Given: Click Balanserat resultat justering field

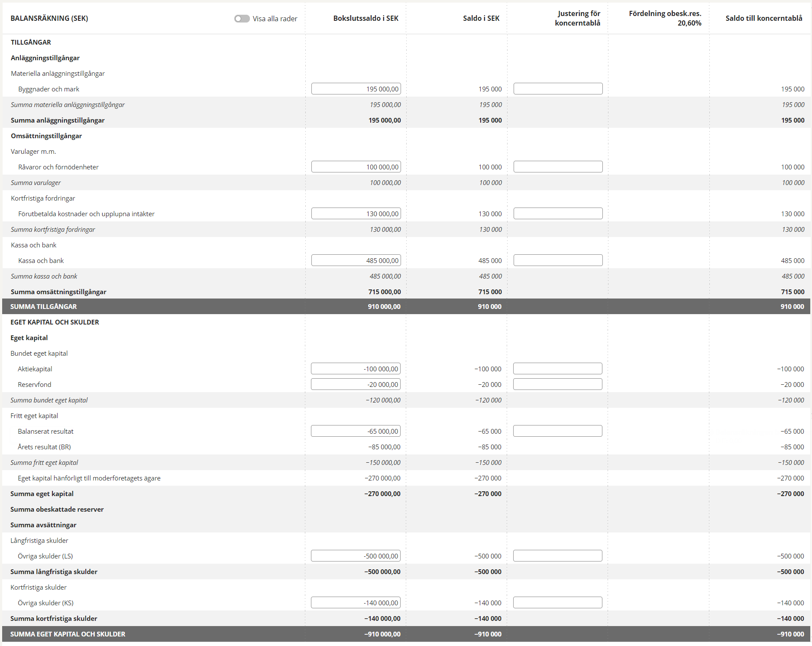Looking at the screenshot, I should pyautogui.click(x=557, y=431).
